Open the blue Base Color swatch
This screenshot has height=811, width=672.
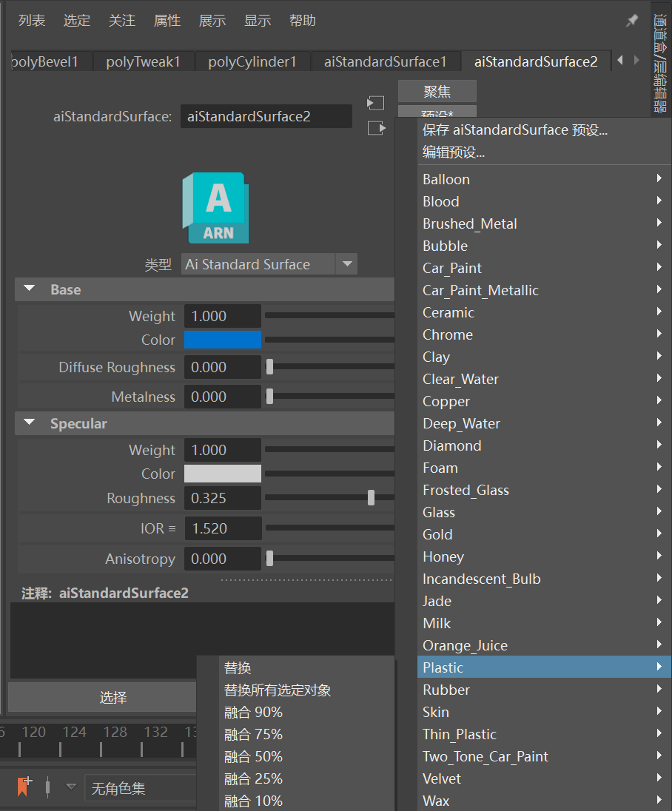(x=223, y=340)
